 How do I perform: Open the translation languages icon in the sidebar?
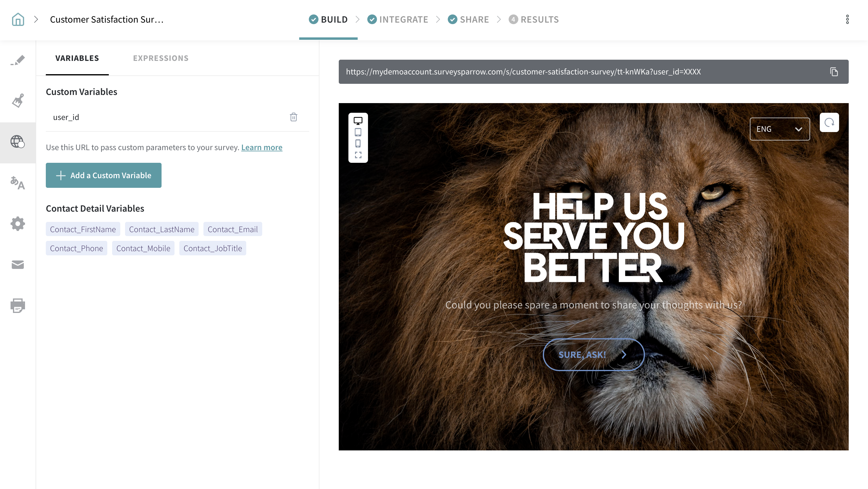(18, 183)
